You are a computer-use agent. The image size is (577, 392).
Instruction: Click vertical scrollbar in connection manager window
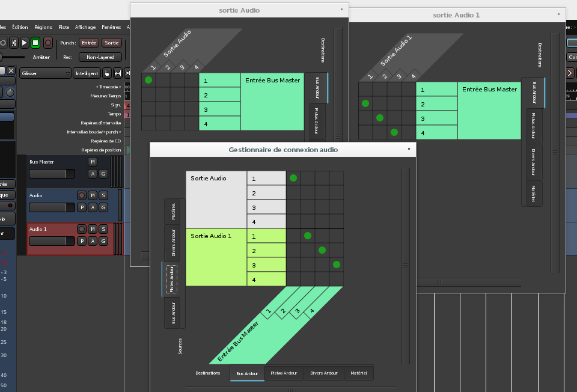coord(405,266)
